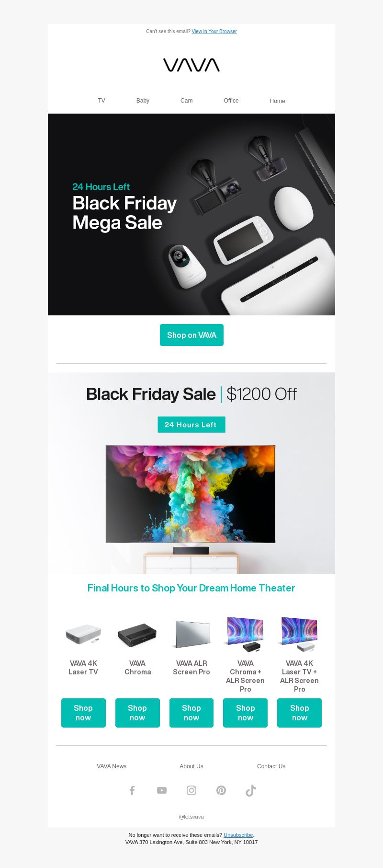Click the Black Friday Mega Sale banner

click(x=191, y=214)
